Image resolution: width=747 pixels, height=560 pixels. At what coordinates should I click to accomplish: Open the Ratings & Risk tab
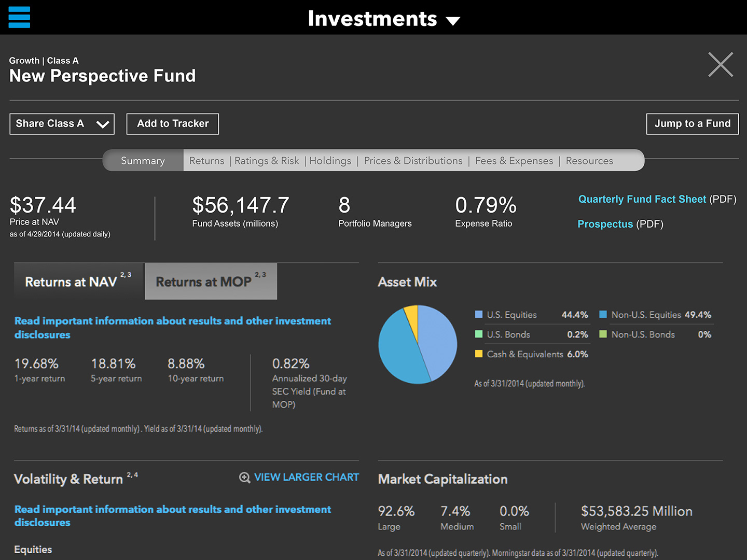(x=267, y=161)
